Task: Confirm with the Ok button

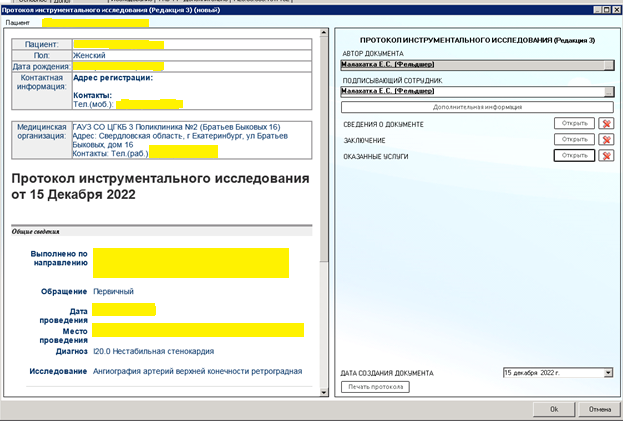Action: click(554, 409)
